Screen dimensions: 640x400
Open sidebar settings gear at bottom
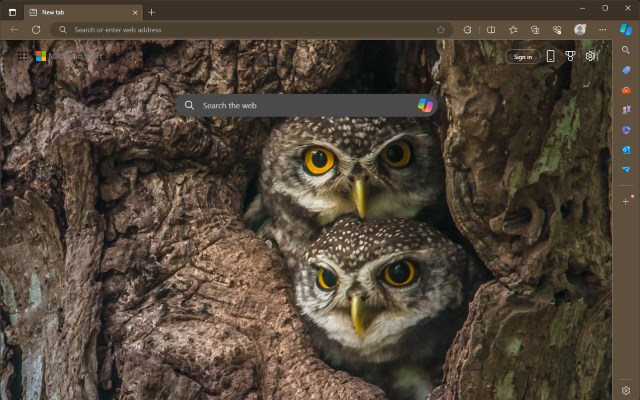click(x=626, y=391)
